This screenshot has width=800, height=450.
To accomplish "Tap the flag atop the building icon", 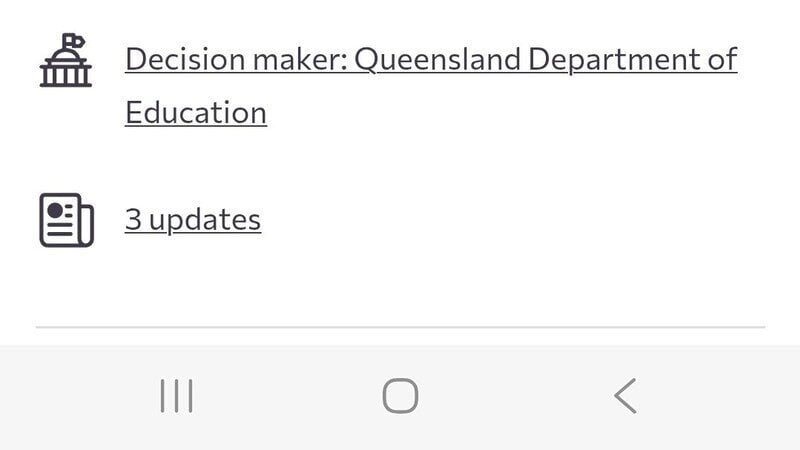I will 73,41.
